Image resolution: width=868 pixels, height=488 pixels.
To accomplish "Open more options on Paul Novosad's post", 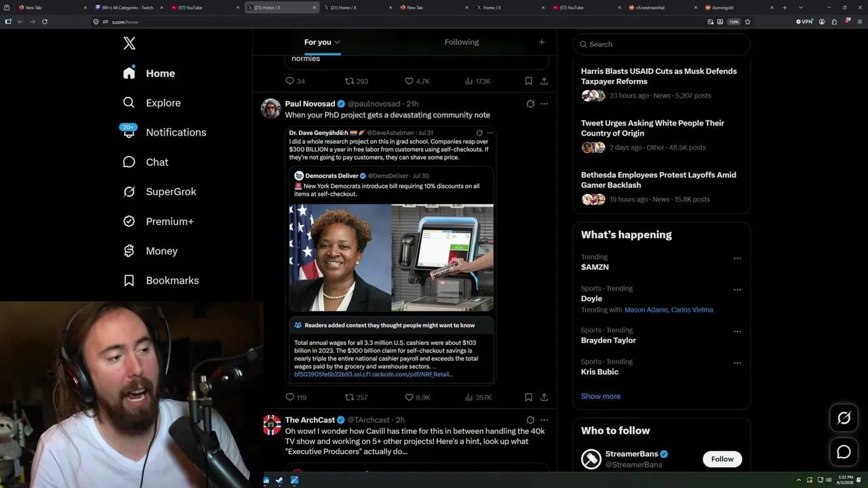I will point(544,104).
